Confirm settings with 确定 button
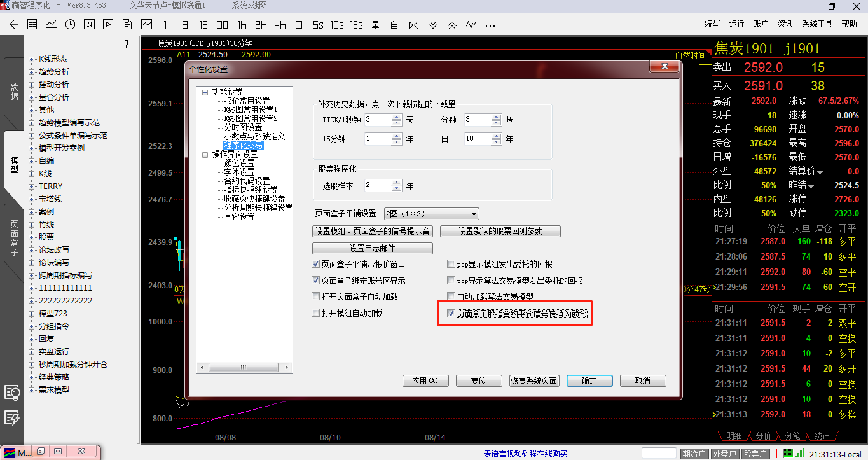 pos(589,380)
